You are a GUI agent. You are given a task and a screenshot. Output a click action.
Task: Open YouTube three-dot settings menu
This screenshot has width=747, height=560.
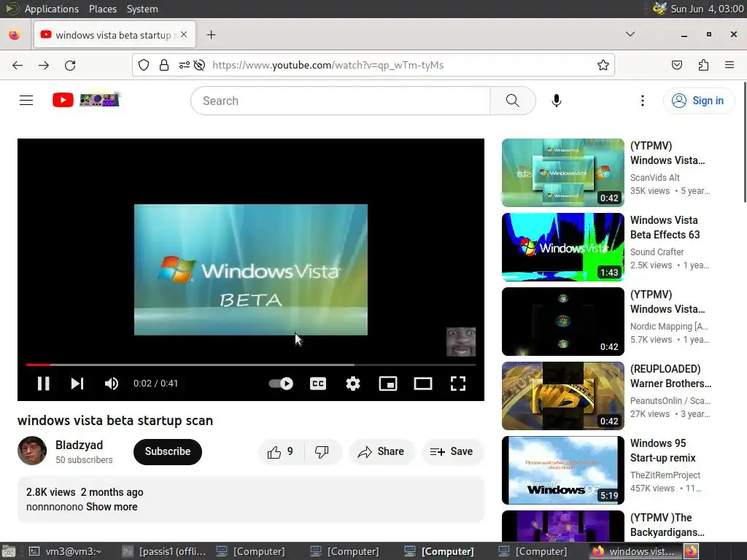642,101
